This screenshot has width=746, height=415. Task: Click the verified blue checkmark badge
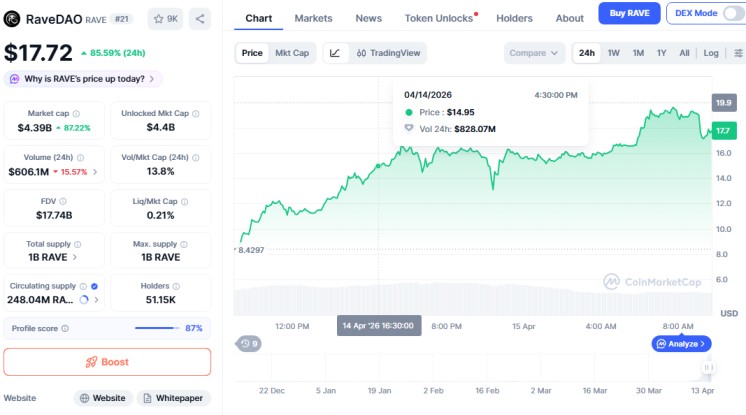[94, 286]
